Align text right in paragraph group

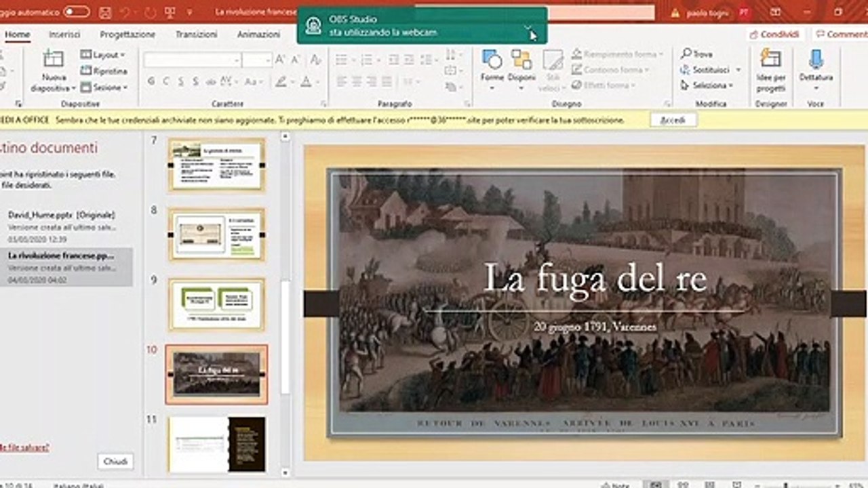373,82
